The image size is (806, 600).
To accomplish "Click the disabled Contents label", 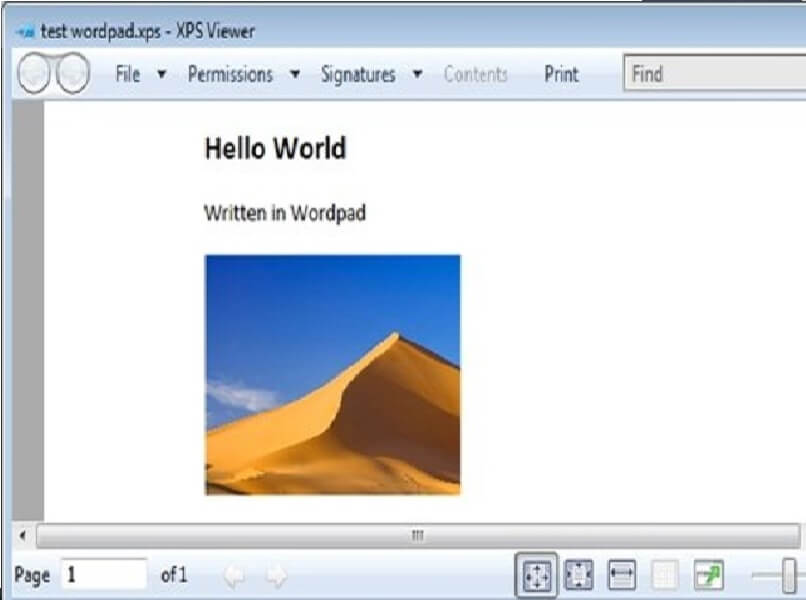I will point(477,73).
